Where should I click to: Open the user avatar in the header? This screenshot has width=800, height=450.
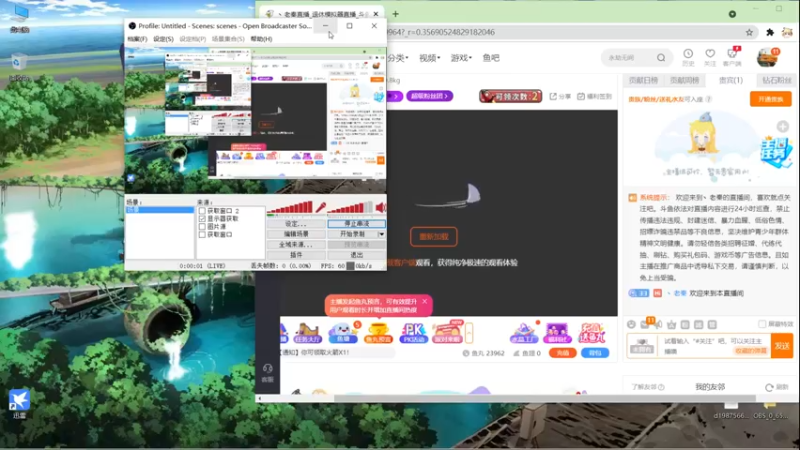[x=767, y=58]
